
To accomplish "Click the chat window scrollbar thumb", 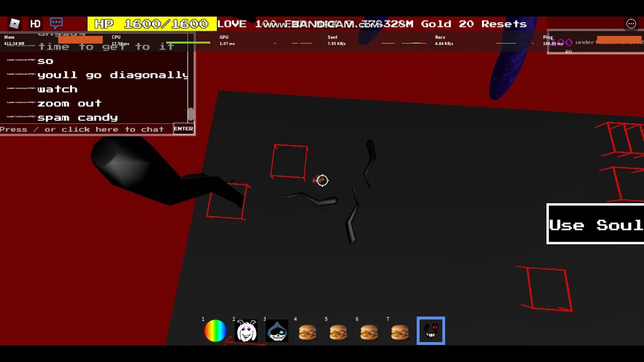I will click(x=191, y=114).
